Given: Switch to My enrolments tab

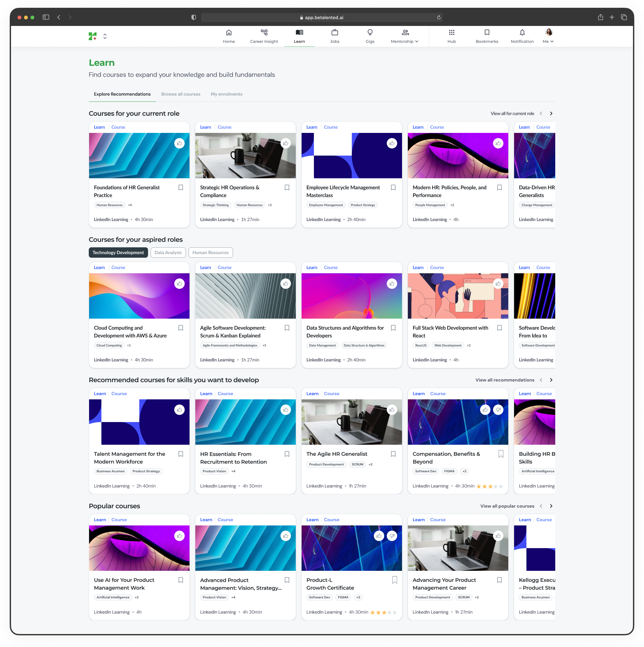Looking at the screenshot, I should click(x=227, y=94).
